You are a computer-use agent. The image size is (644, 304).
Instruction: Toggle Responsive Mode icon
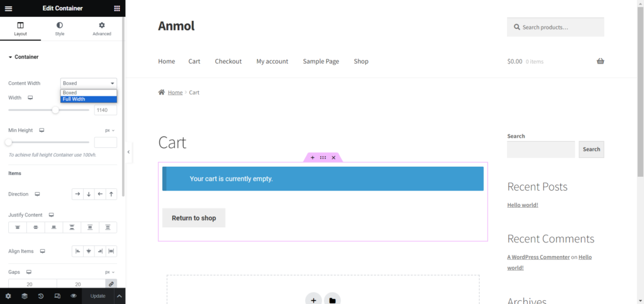tap(57, 296)
